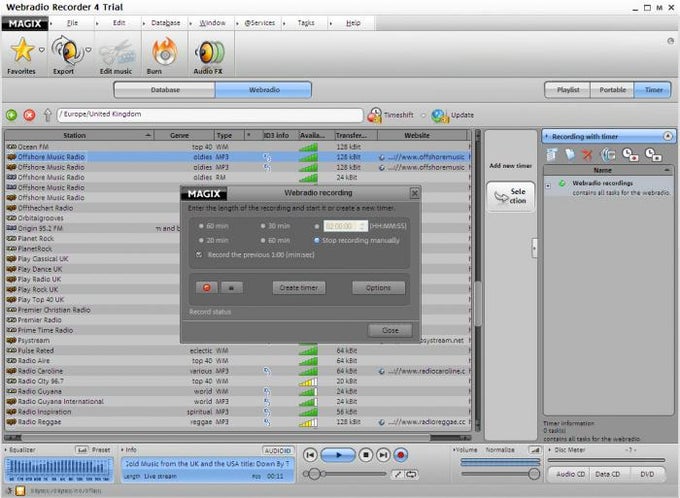Switch to the Portable tab
Viewport: 680px width, 498px height.
(x=612, y=90)
